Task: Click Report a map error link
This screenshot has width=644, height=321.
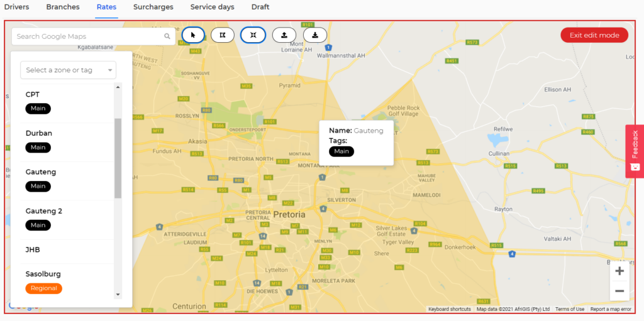Action: pyautogui.click(x=611, y=309)
